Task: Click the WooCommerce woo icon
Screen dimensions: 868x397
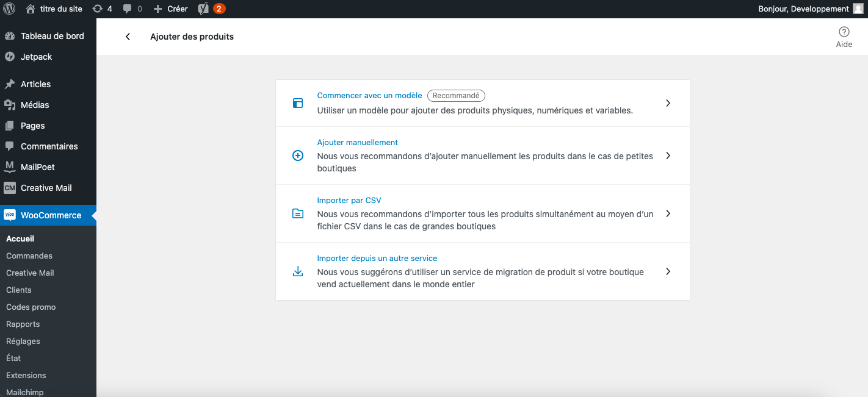Action: tap(10, 215)
